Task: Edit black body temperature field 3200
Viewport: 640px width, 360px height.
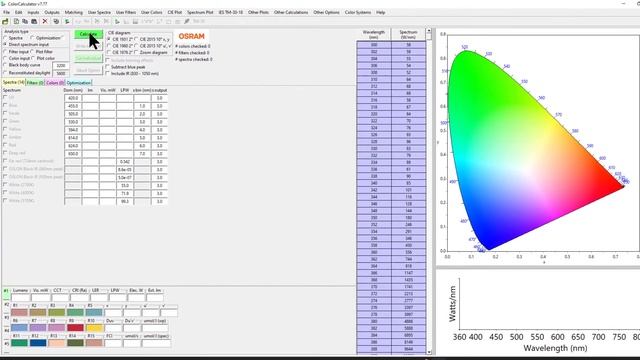Action: [x=60, y=65]
